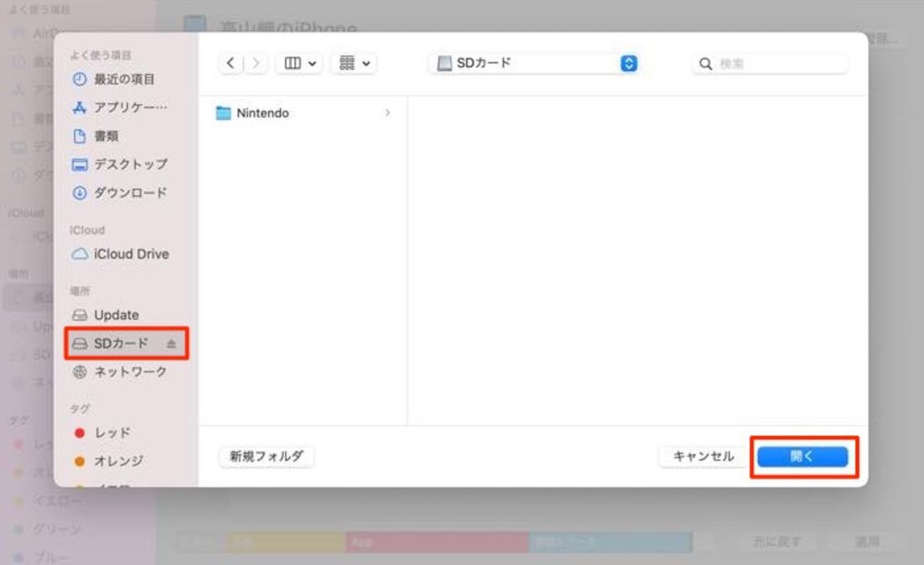Open the SDカード location popup
Viewport: 924px width, 565px height.
pos(535,63)
